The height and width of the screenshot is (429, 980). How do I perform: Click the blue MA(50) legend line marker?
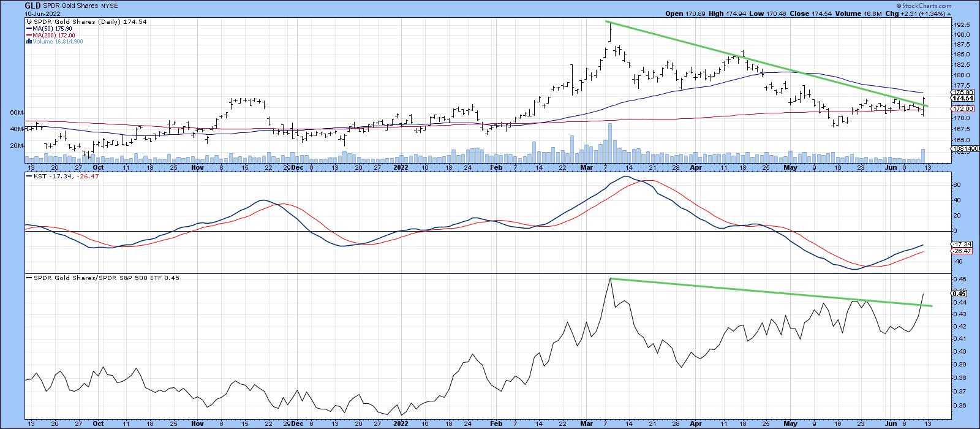click(29, 28)
